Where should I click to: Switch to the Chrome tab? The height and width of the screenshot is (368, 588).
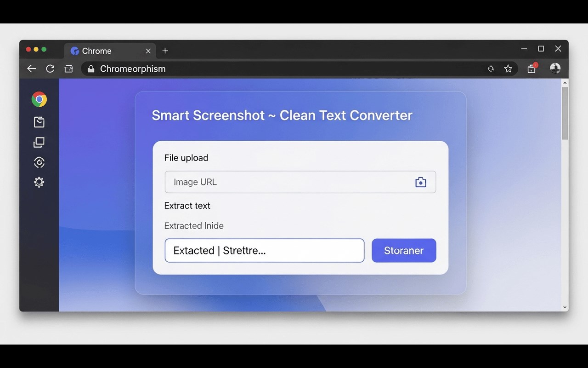point(106,51)
